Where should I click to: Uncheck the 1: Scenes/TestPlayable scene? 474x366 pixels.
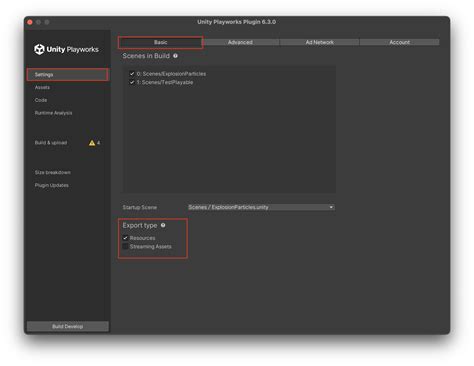point(132,82)
